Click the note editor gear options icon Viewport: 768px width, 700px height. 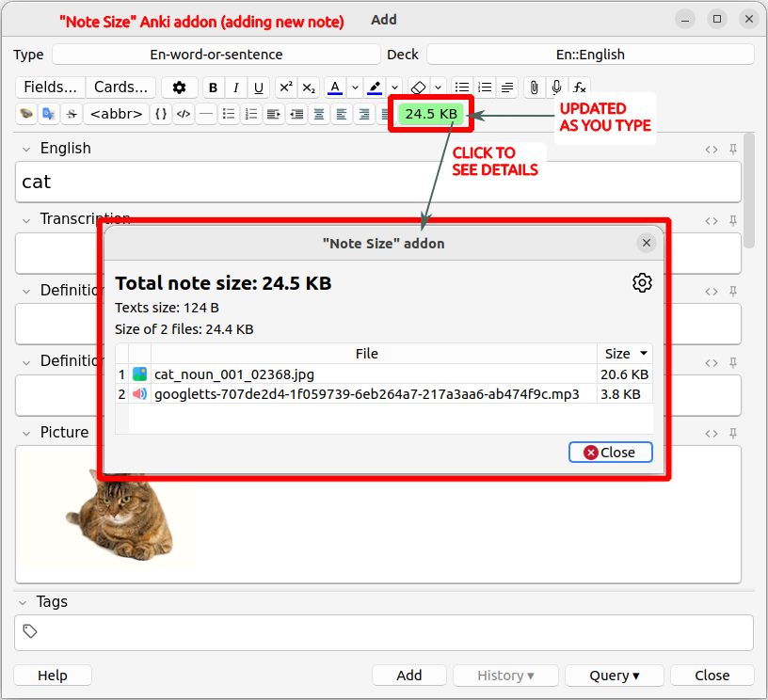(180, 87)
